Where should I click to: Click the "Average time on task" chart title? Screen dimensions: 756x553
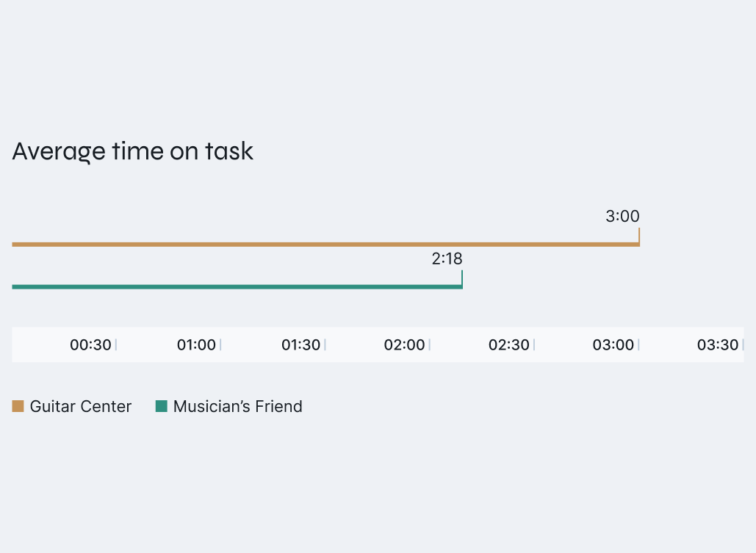133,151
